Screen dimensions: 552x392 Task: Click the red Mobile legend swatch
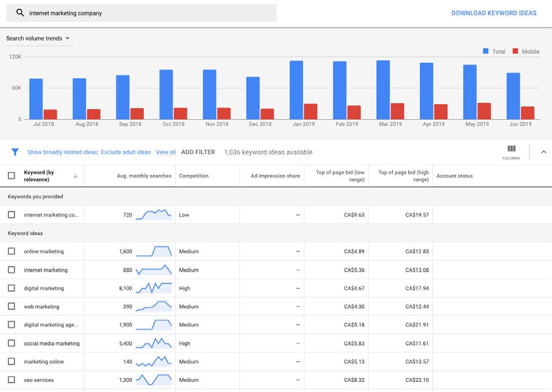(516, 51)
